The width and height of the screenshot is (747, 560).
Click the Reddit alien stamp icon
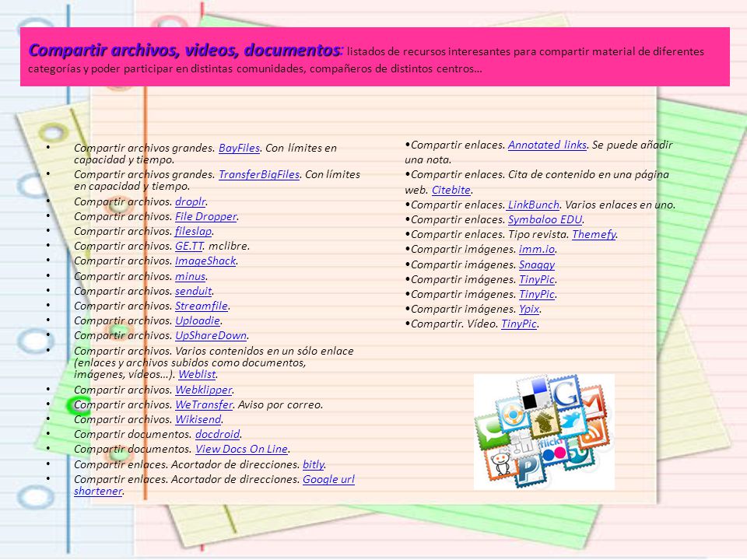coord(500,464)
